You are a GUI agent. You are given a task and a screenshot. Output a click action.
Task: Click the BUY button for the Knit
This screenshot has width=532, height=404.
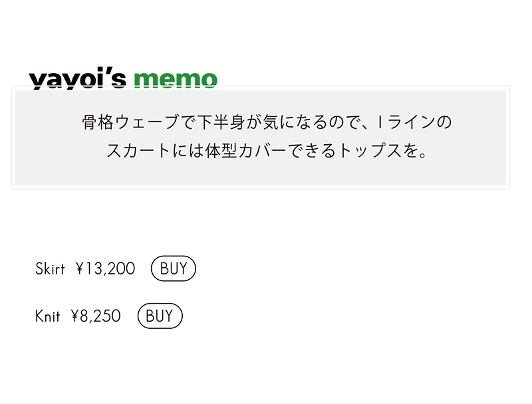pyautogui.click(x=160, y=316)
